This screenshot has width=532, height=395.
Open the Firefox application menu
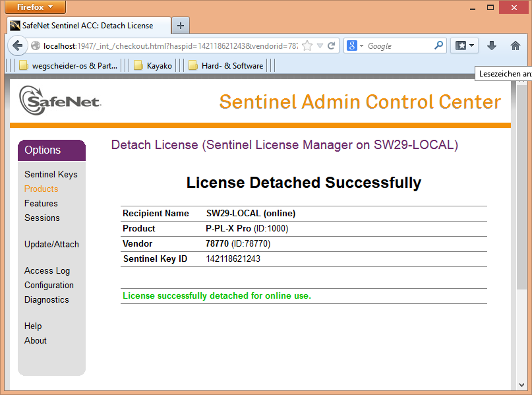pyautogui.click(x=35, y=7)
